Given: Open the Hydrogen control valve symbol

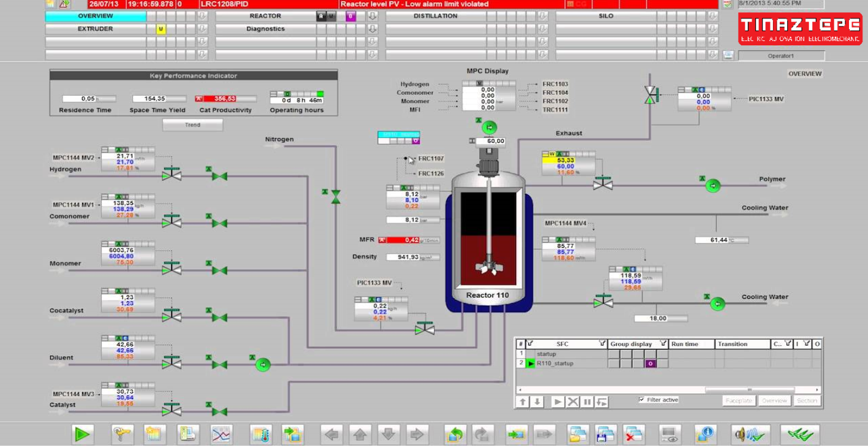Looking at the screenshot, I should click(172, 174).
